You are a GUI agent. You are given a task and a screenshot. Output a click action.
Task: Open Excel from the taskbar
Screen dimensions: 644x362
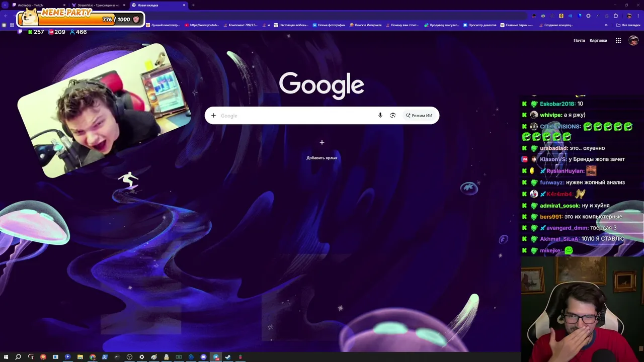179,357
